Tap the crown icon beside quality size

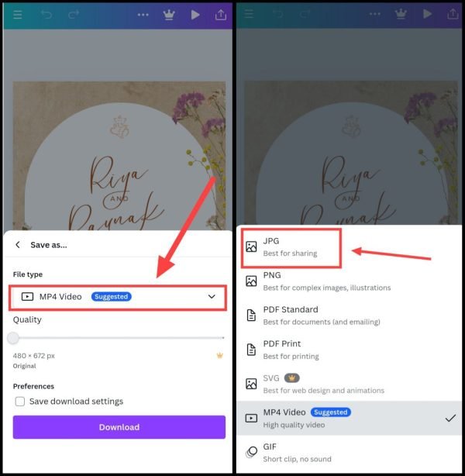tap(220, 355)
